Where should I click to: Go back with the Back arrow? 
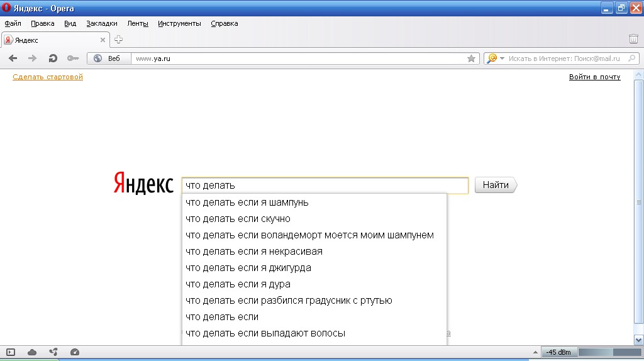click(x=13, y=58)
